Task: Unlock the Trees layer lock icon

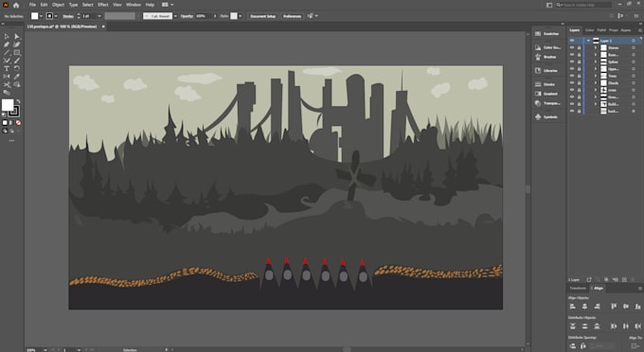Action: click(x=579, y=76)
